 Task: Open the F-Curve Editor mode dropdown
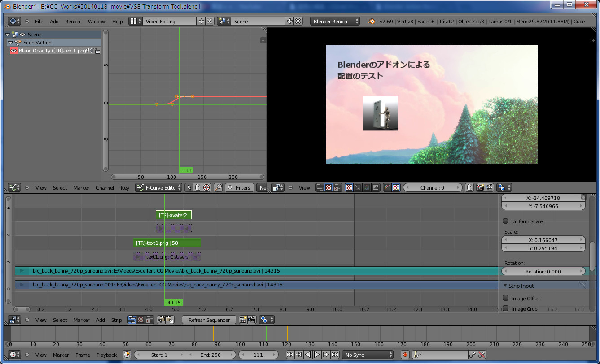(158, 188)
